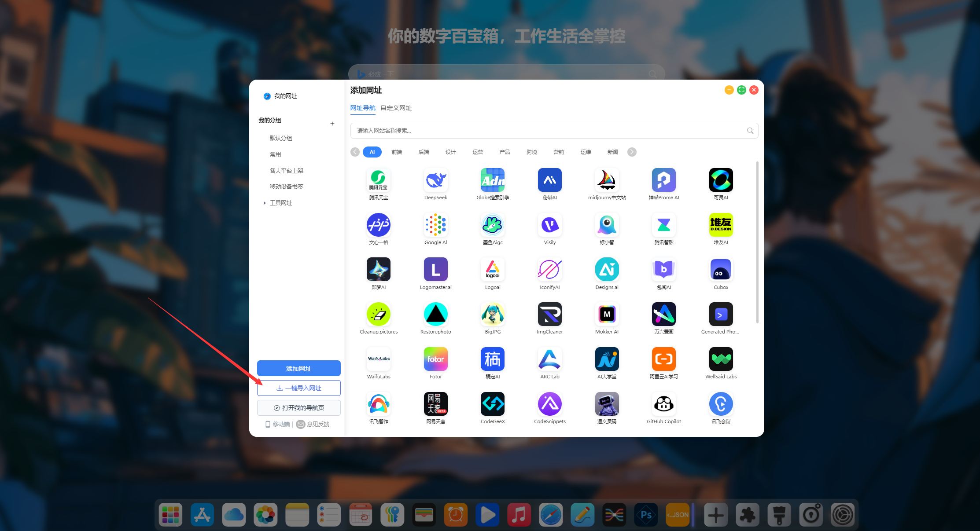Open the BigJPG icon
The height and width of the screenshot is (531, 980).
click(x=492, y=314)
